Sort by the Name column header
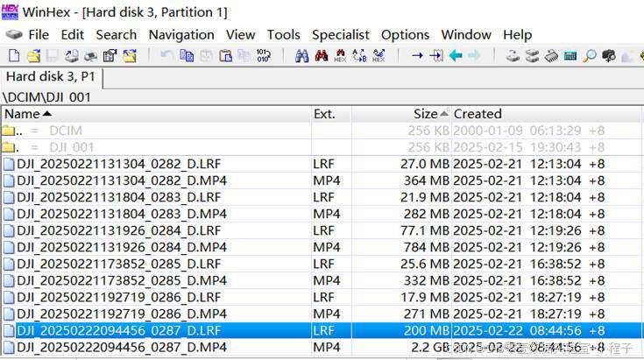Viewport: 644px width, 360px height. pyautogui.click(x=155, y=114)
